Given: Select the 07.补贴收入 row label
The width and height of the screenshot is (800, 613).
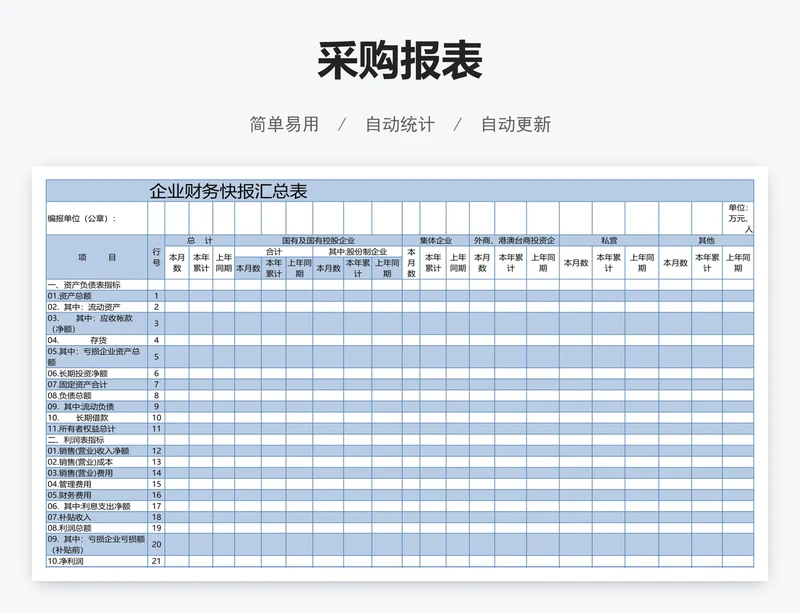Looking at the screenshot, I should [97, 517].
